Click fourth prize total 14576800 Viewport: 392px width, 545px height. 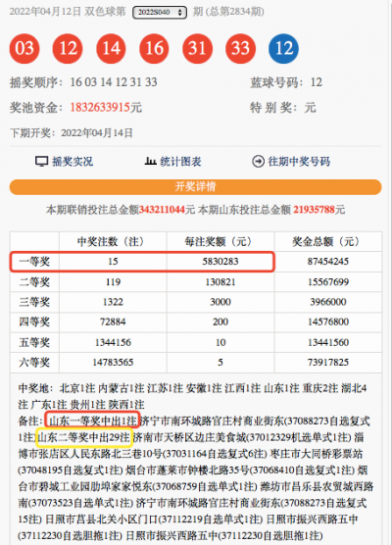[328, 322]
